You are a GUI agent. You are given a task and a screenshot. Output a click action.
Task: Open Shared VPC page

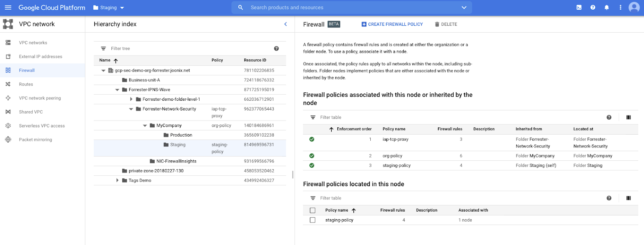click(x=31, y=112)
